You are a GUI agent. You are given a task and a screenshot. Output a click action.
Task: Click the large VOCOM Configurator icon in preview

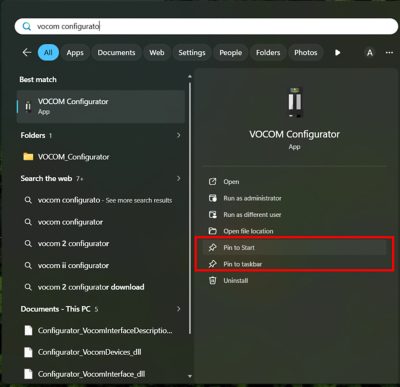pyautogui.click(x=295, y=102)
